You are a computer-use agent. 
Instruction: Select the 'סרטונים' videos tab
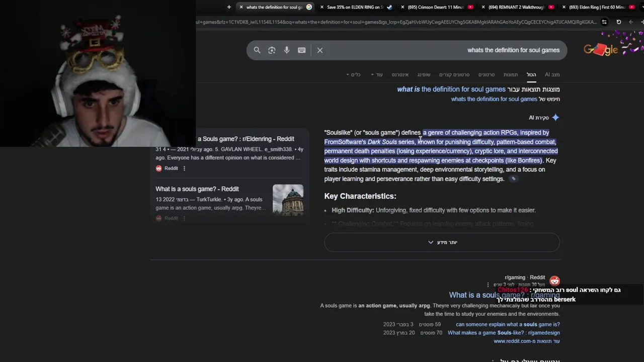click(x=487, y=74)
